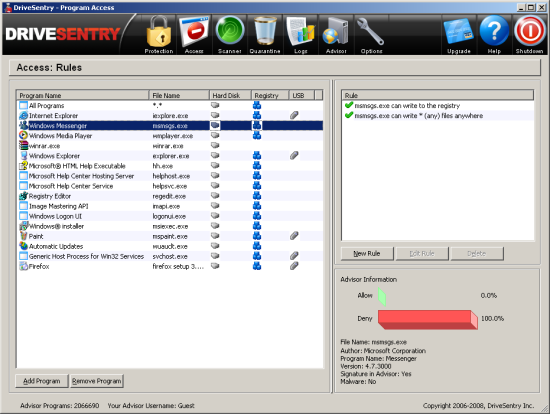Viewport: 550px width, 414px height.
Task: Click hard disk icon for All Programs
Action: click(215, 105)
